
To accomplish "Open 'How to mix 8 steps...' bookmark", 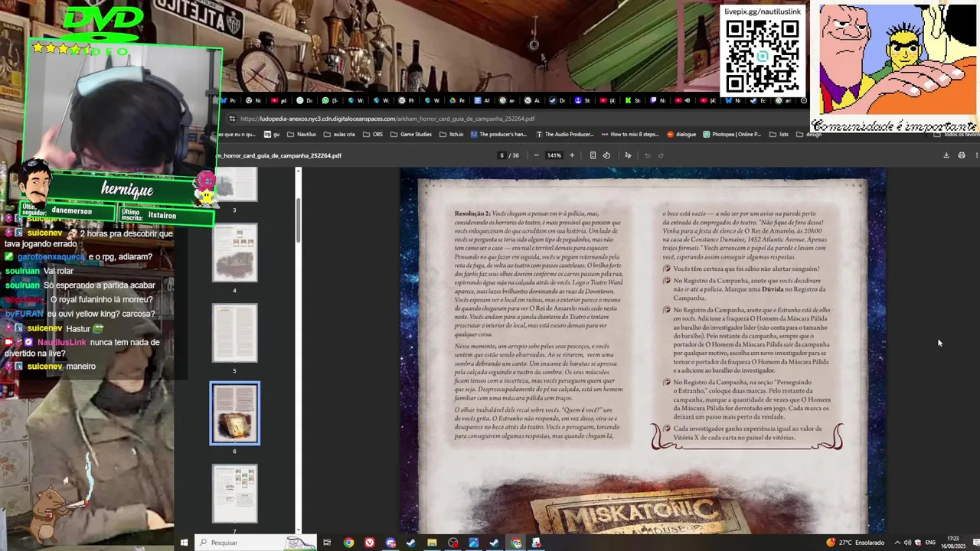I will click(x=629, y=134).
